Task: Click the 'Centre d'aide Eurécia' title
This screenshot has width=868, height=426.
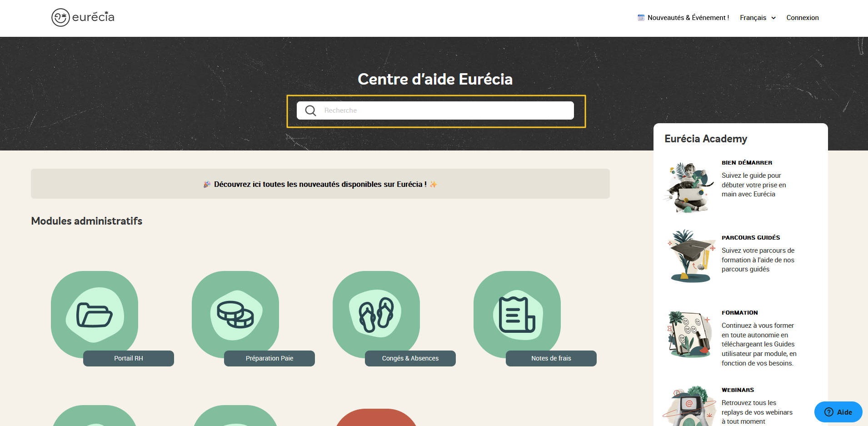Action: 435,79
